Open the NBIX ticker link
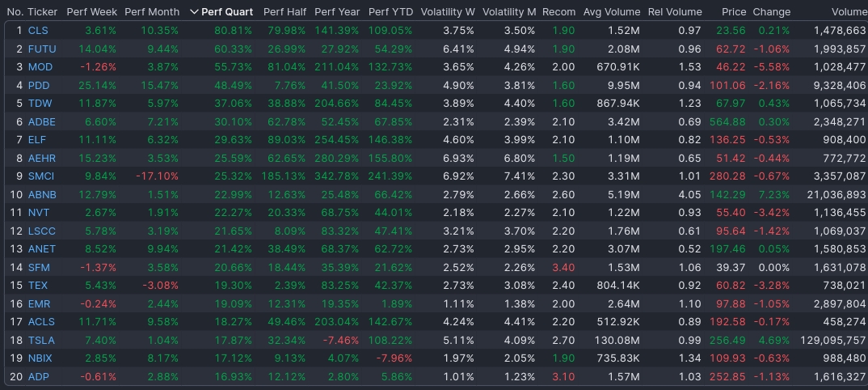868x390 pixels. click(x=41, y=358)
